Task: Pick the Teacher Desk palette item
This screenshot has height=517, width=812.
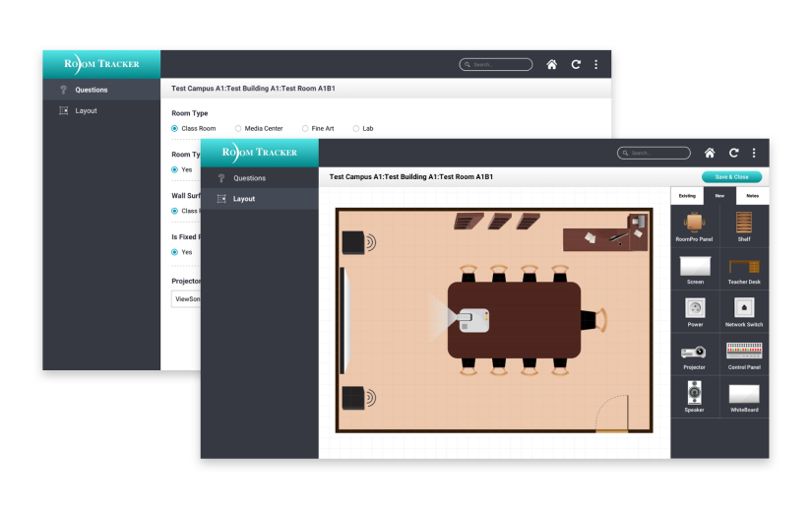Action: tap(744, 270)
